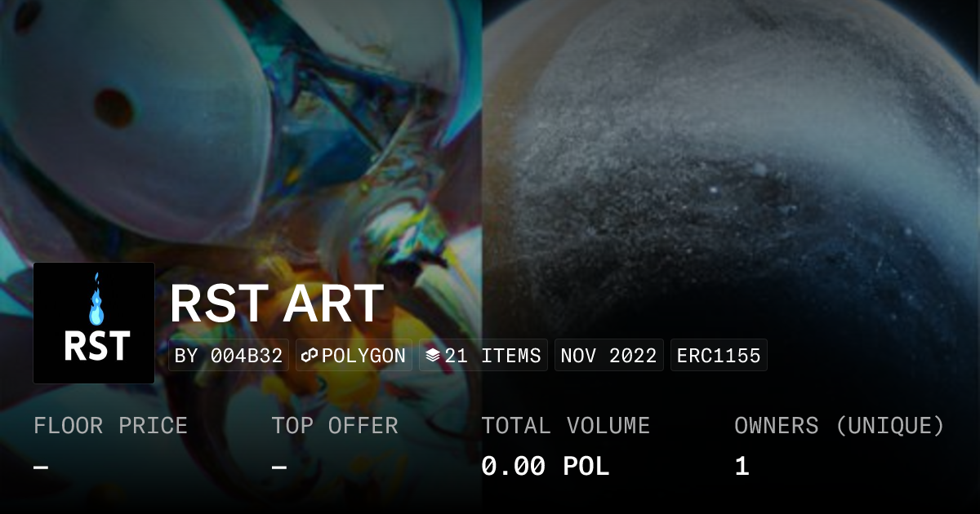Open the RST ART collection title
The width and height of the screenshot is (980, 514).
276,304
